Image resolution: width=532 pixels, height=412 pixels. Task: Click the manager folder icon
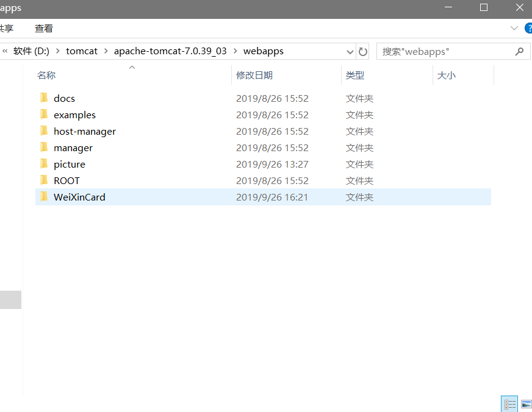tap(44, 147)
